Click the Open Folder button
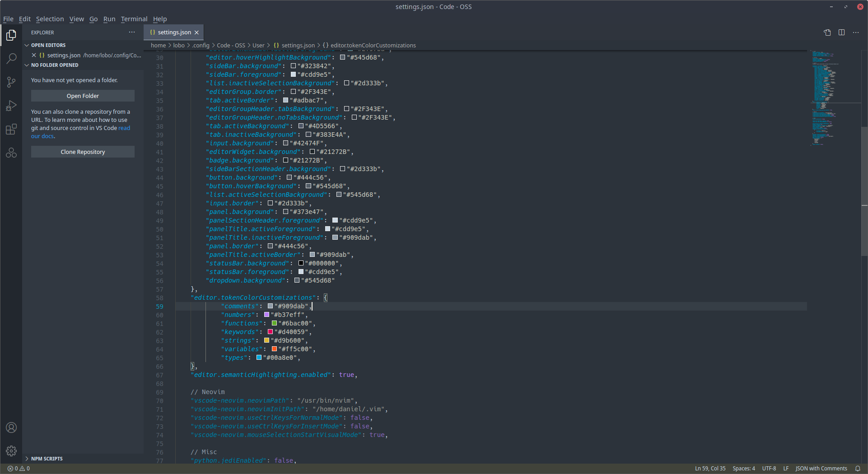This screenshot has width=868, height=474. (83, 96)
